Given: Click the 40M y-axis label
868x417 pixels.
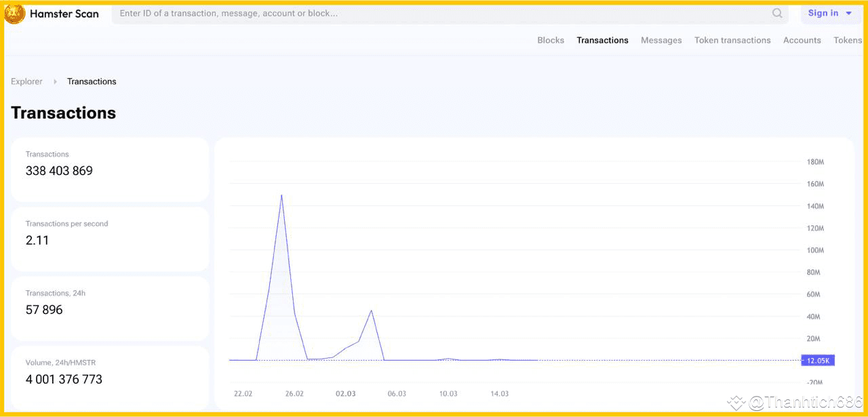Looking at the screenshot, I should tap(815, 317).
